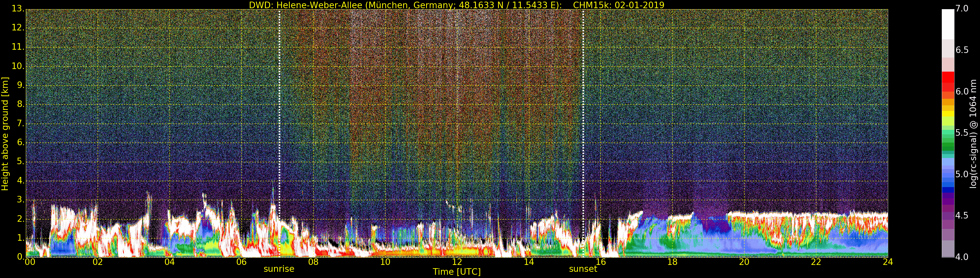Pick the white colorbar segment at 7.0
The width and height of the screenshot is (980, 278).
[x=948, y=23]
